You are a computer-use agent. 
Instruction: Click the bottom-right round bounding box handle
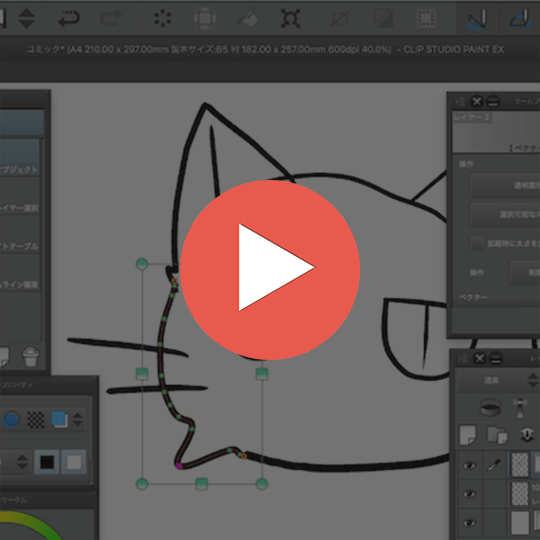point(262,484)
